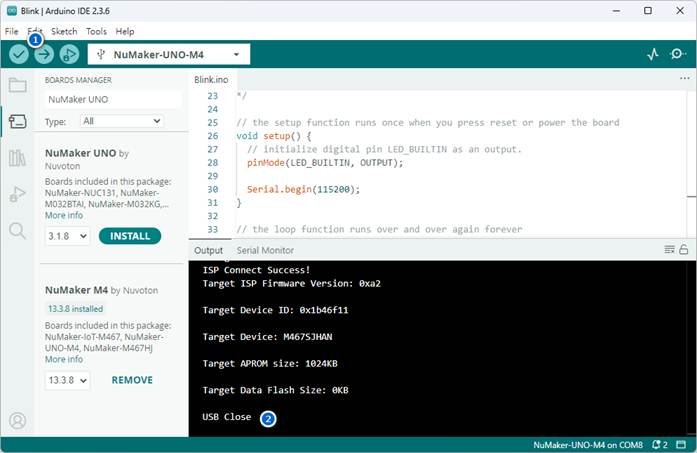Open the Sketch menu
The width and height of the screenshot is (697, 453).
point(64,31)
